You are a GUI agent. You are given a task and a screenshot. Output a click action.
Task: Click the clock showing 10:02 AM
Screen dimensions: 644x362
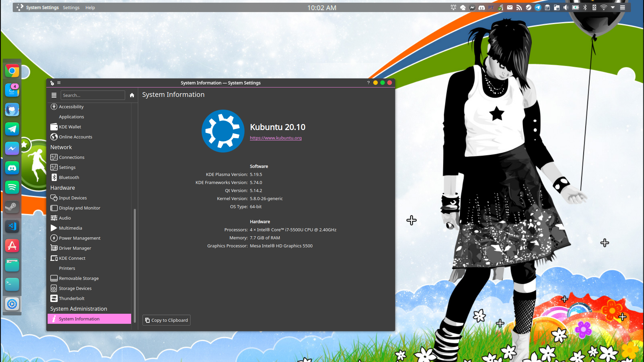[322, 7]
